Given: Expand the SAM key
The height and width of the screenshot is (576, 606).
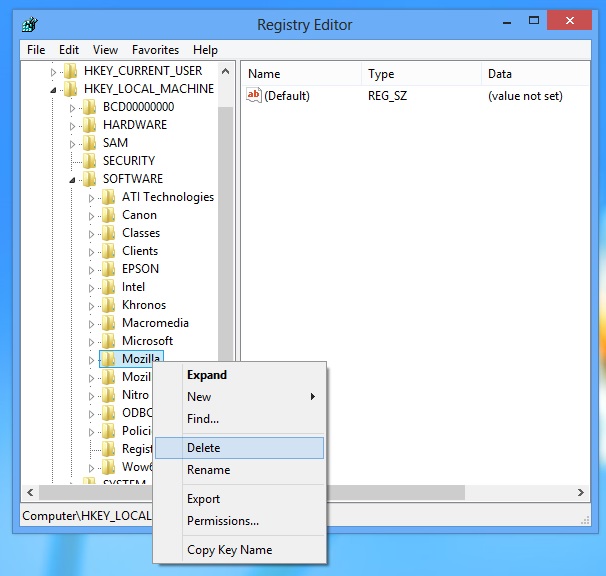Looking at the screenshot, I should click(x=72, y=144).
